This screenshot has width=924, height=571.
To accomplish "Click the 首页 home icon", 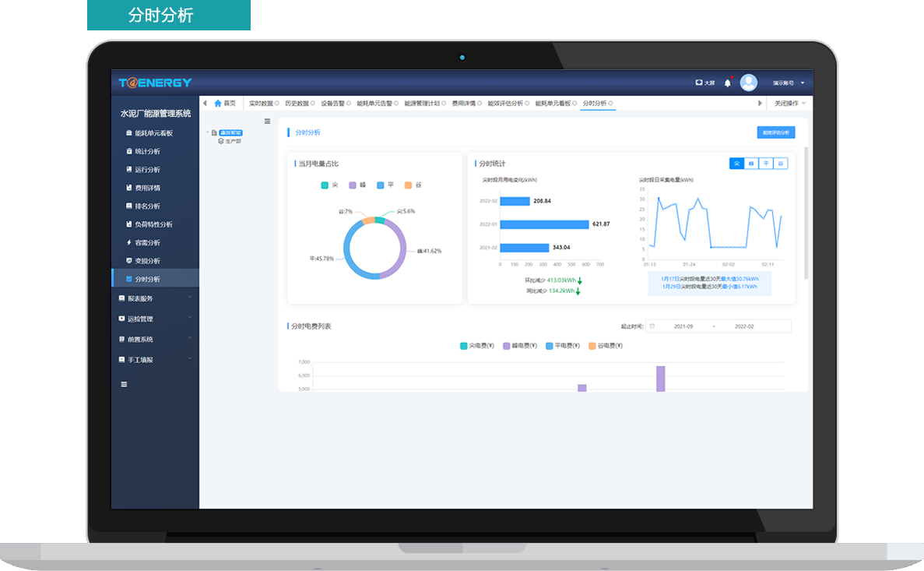I will (x=218, y=103).
